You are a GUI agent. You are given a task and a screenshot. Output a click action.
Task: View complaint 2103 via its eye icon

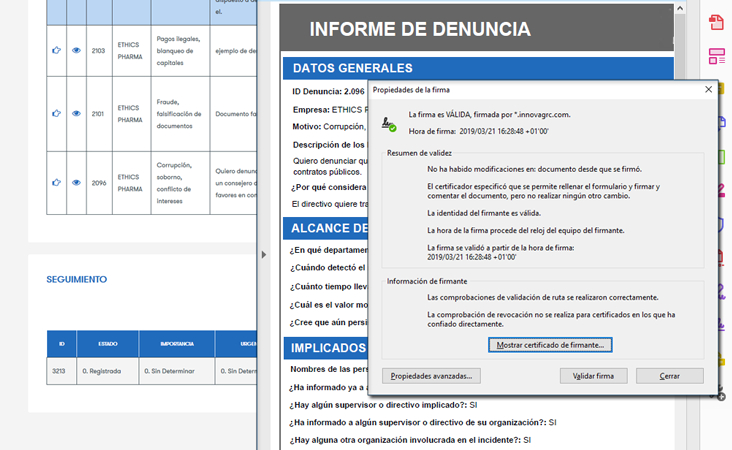pyautogui.click(x=76, y=50)
